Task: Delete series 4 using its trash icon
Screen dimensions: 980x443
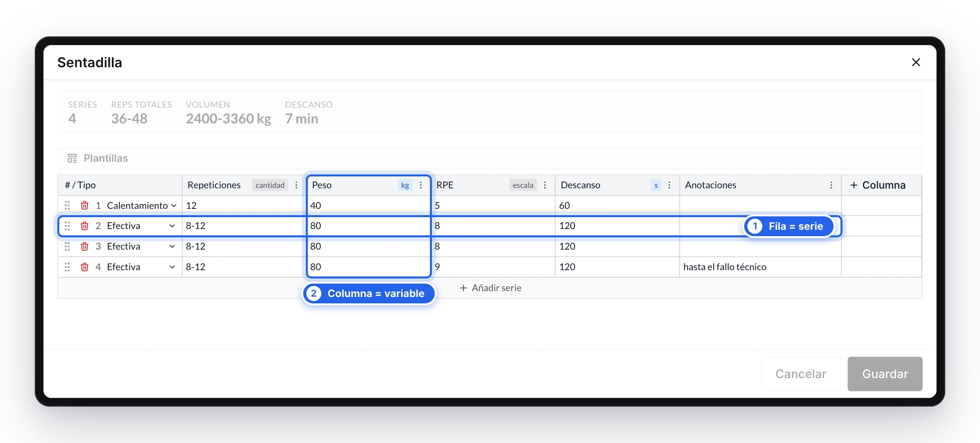Action: tap(85, 267)
